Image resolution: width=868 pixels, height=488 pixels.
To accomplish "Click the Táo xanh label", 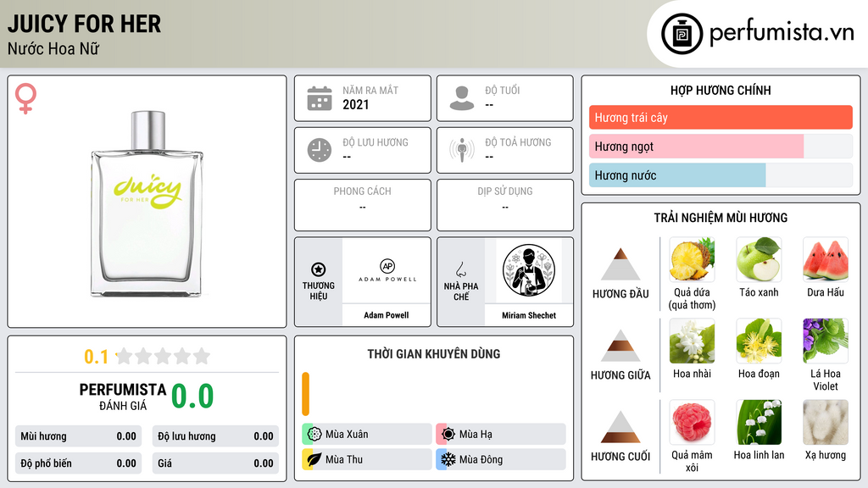I will tap(759, 292).
